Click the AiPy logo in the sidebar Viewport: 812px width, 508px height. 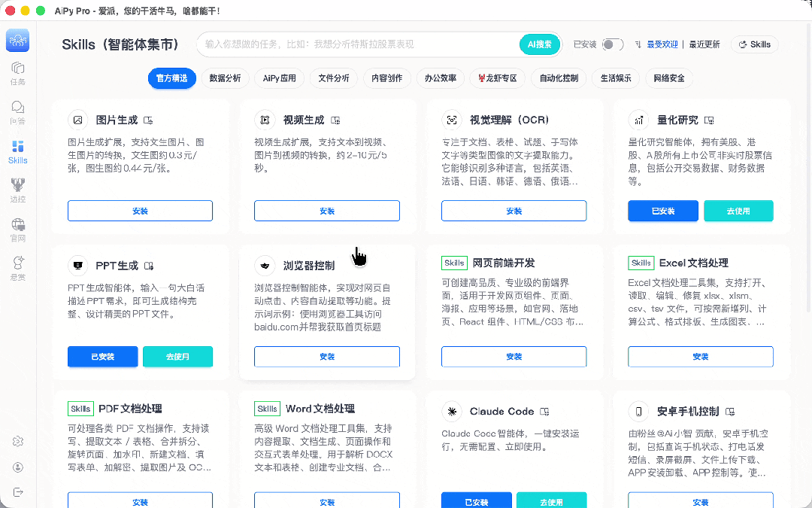(x=17, y=41)
